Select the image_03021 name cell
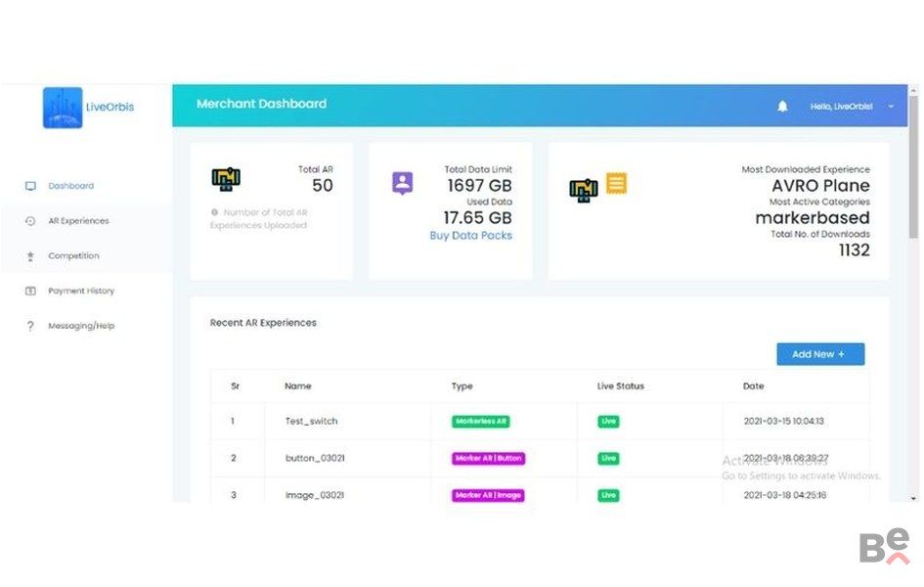Image resolution: width=924 pixels, height=587 pixels. coord(315,495)
